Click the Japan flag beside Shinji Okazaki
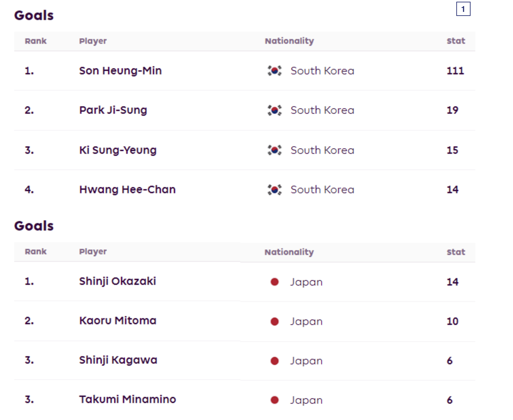The height and width of the screenshot is (420, 513). [274, 282]
